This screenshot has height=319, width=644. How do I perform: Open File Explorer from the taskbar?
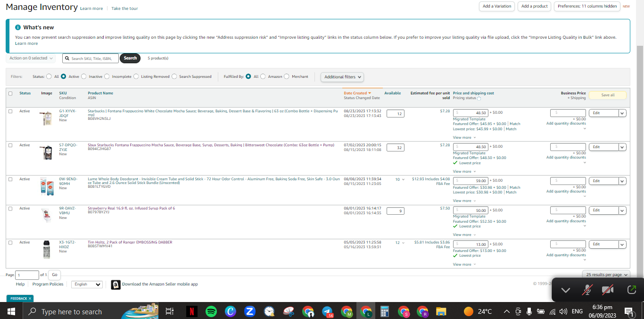click(x=441, y=311)
